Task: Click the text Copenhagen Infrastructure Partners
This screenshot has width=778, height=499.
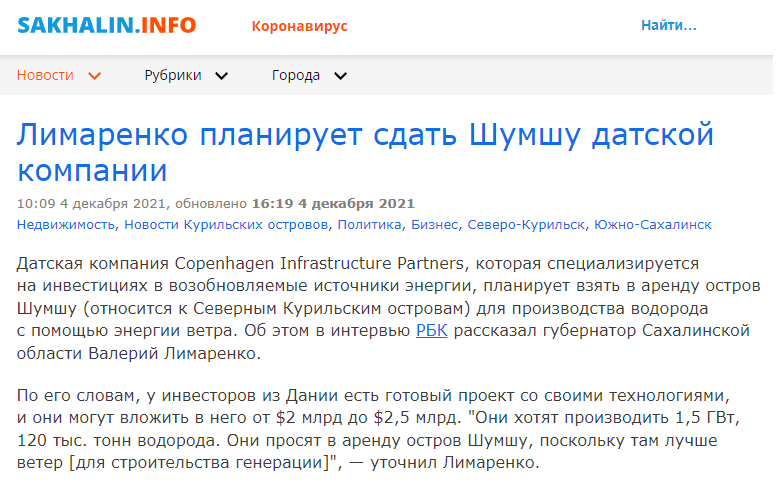Action: [x=320, y=263]
